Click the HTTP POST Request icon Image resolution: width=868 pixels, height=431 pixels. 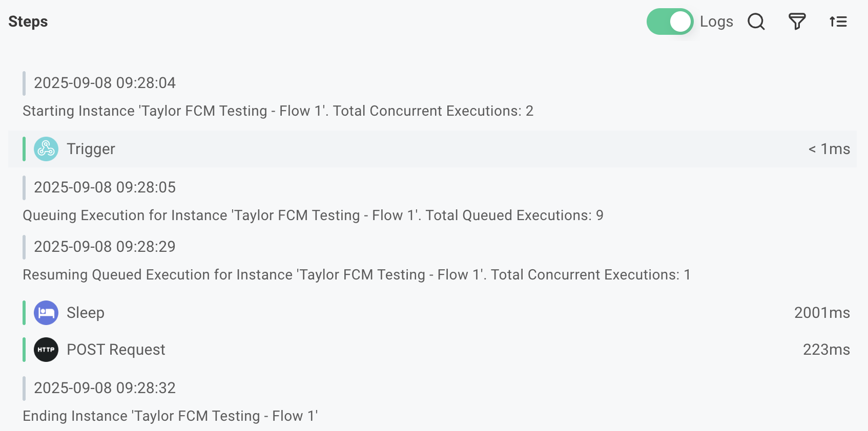[46, 350]
